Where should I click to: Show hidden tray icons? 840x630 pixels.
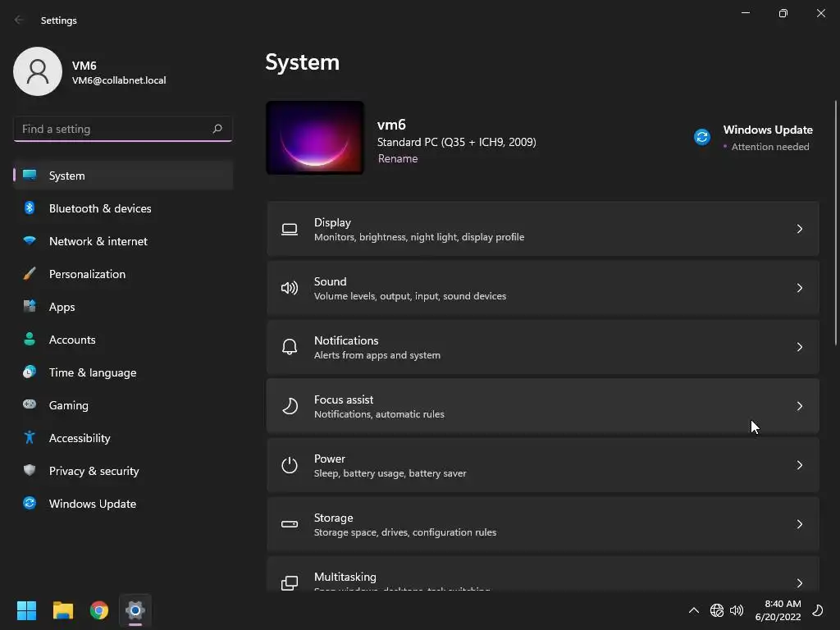694,610
